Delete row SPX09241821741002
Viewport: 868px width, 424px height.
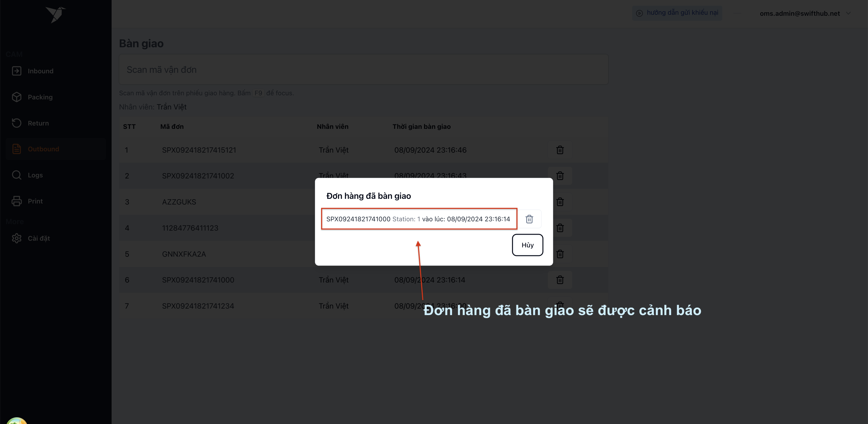560,176
